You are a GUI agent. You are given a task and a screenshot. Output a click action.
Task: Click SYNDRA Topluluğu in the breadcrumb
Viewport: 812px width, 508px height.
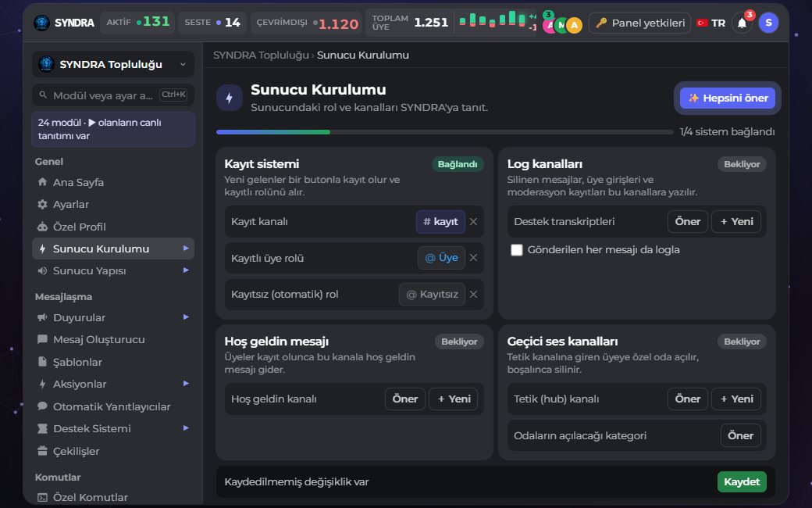click(x=261, y=55)
